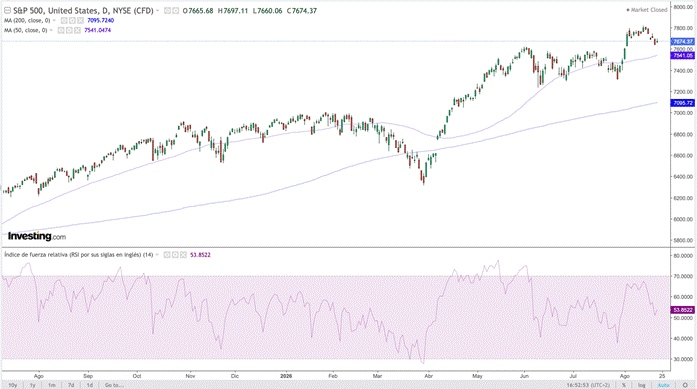Hide the MA 200 indicator eye icon
Image resolution: width=697 pixels, height=389 pixels.
[x=64, y=20]
